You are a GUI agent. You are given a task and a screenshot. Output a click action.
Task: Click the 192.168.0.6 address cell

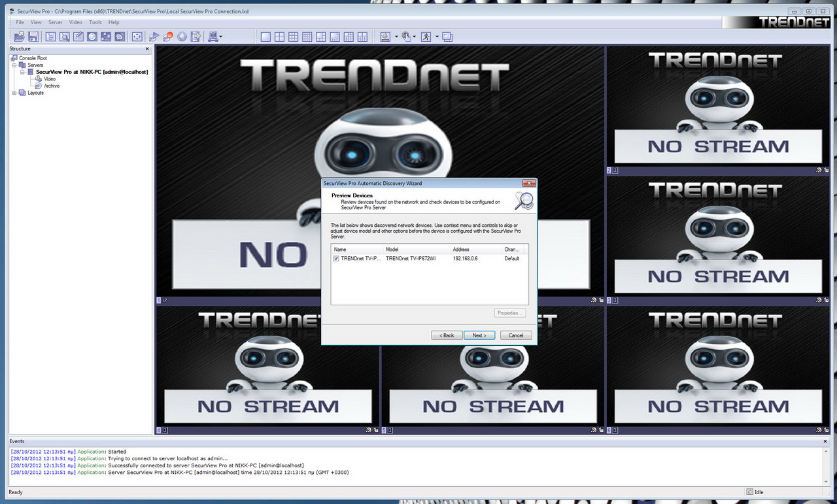point(465,259)
